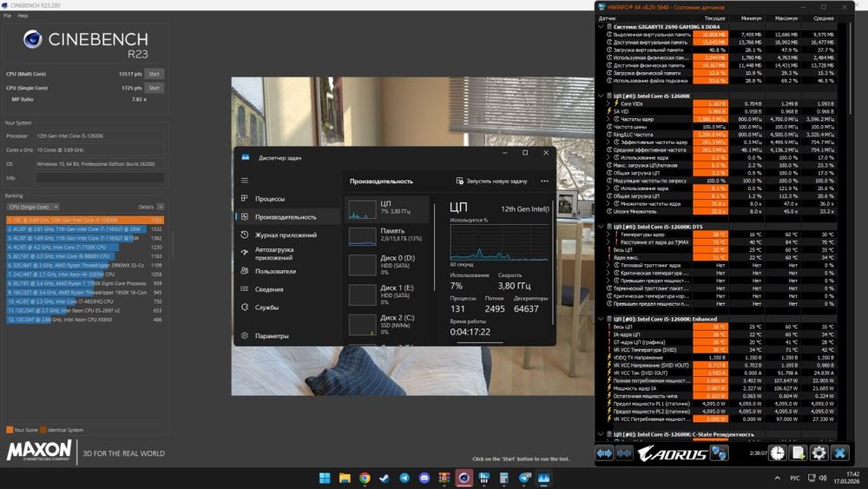The height and width of the screenshot is (489, 868).
Task: Open Google Chrome from taskbar
Action: 365,478
